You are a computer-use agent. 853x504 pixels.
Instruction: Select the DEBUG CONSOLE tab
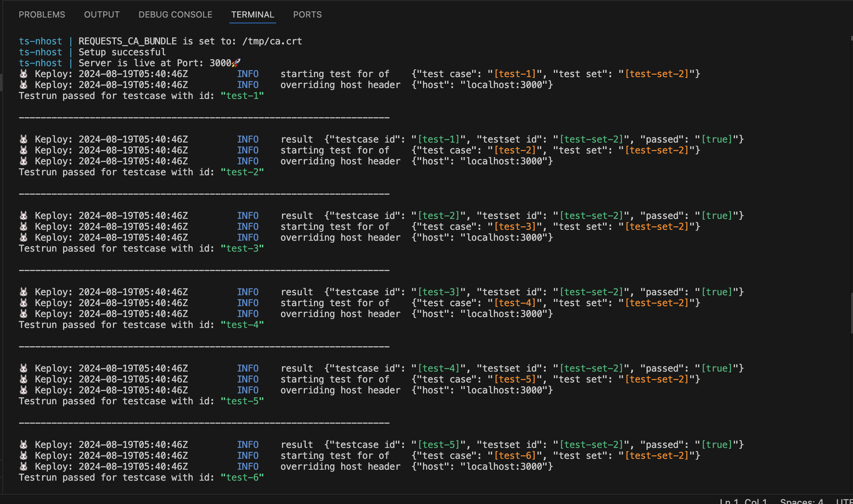[175, 14]
